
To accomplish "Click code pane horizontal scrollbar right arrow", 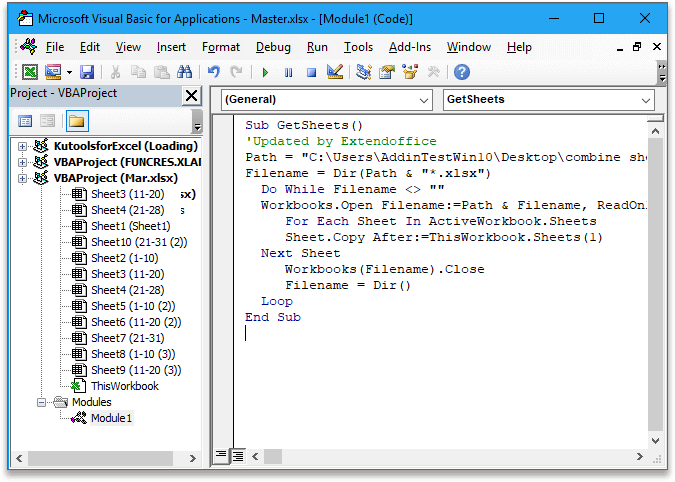I will click(640, 456).
